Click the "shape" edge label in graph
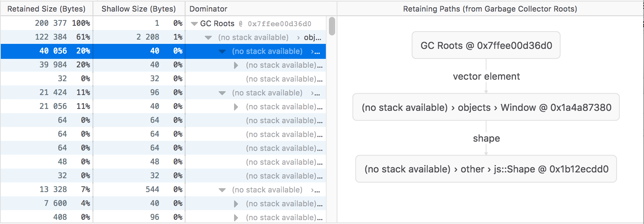 pyautogui.click(x=486, y=139)
